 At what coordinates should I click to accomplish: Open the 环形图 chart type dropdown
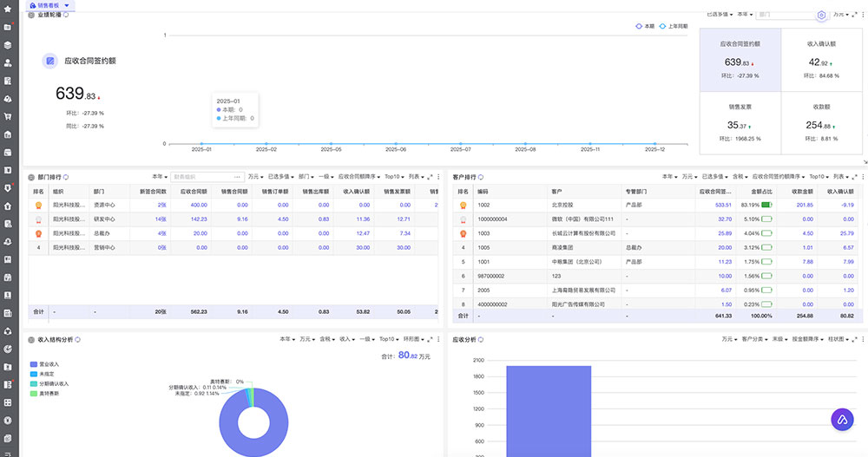pos(410,339)
